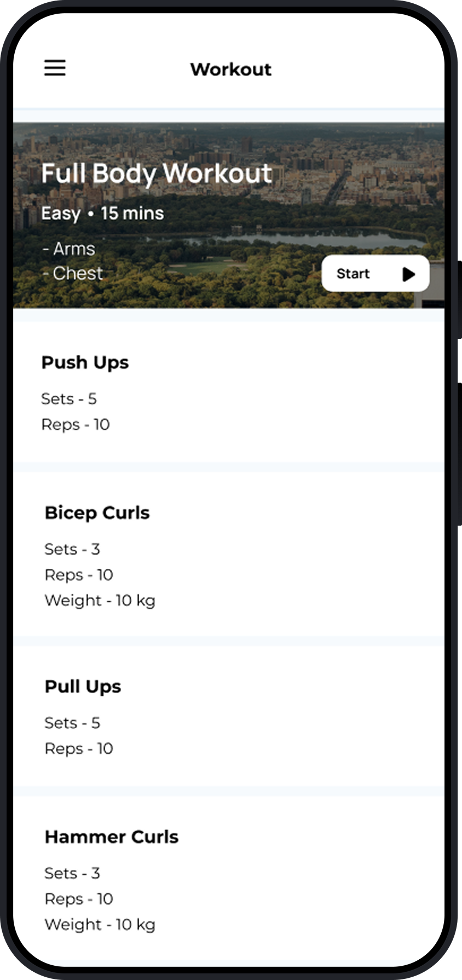The width and height of the screenshot is (462, 980).
Task: Open the hamburger menu
Action: [x=55, y=68]
